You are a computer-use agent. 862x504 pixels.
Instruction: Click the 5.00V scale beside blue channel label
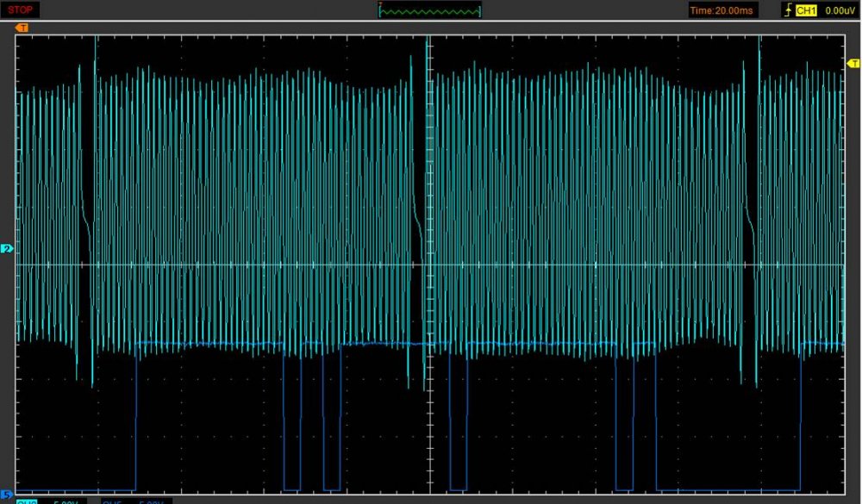pyautogui.click(x=153, y=501)
